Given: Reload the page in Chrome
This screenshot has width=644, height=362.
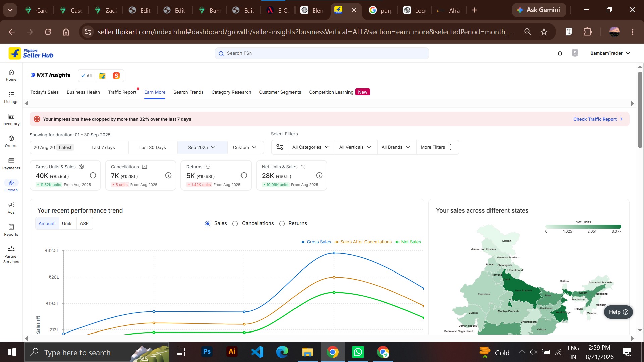Looking at the screenshot, I should [x=48, y=32].
